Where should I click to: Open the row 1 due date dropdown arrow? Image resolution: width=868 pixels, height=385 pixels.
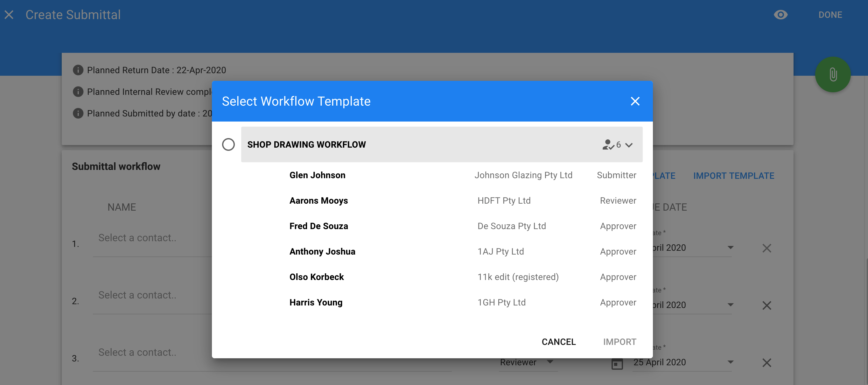click(731, 248)
